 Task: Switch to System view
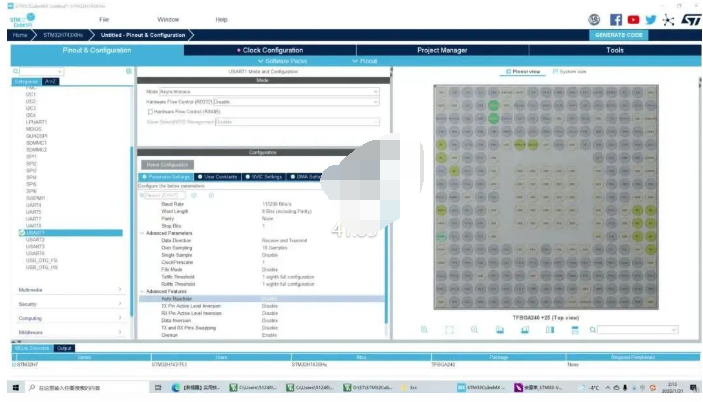pyautogui.click(x=569, y=72)
